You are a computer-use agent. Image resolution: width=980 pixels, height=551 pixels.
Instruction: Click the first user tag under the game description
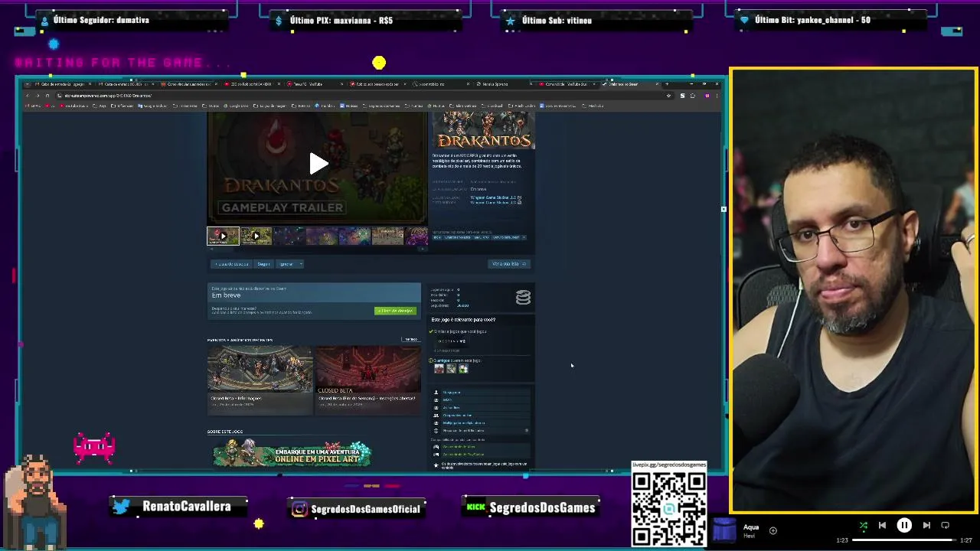click(437, 237)
